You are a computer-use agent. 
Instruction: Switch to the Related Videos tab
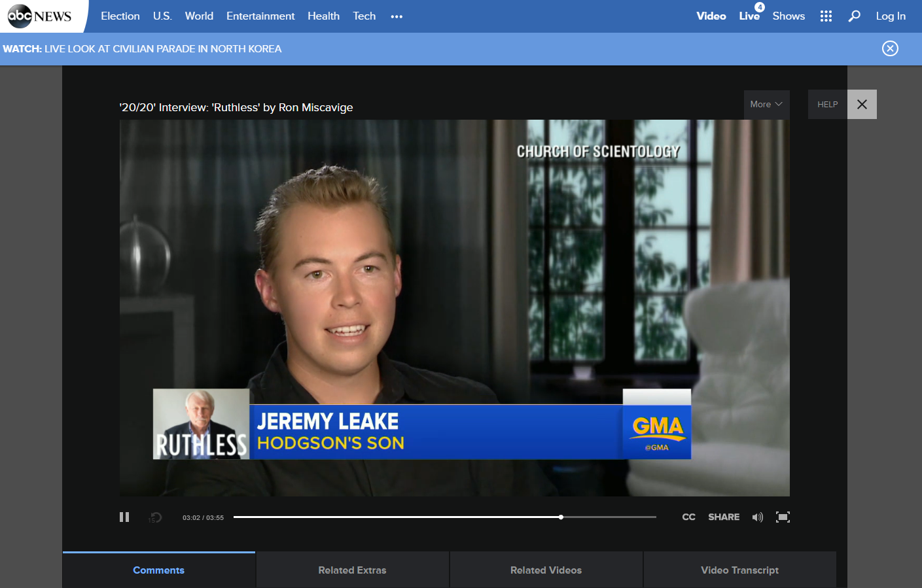tap(546, 570)
